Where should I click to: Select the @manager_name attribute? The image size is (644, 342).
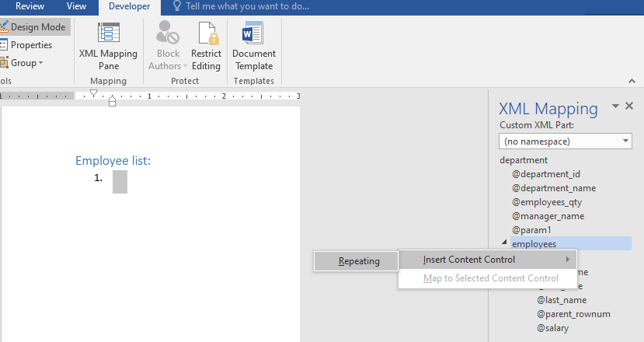click(548, 216)
